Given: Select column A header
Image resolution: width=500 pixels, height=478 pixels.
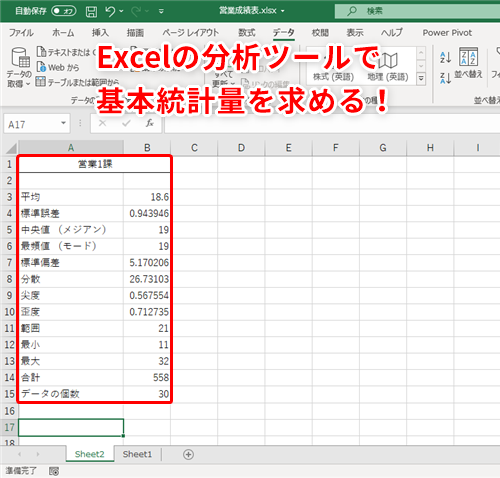Looking at the screenshot, I should tap(71, 148).
